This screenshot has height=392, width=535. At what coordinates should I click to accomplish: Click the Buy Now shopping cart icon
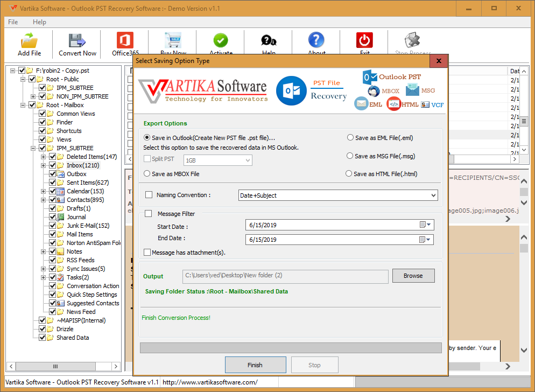(x=173, y=40)
